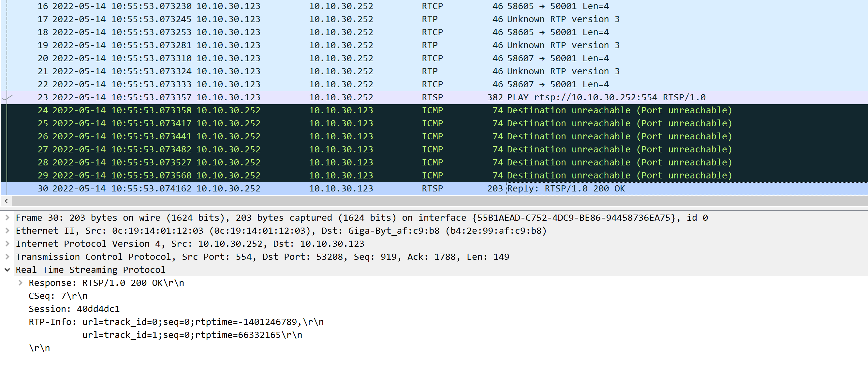This screenshot has height=365, width=868.
Task: Click packet 30 protocol cell RTSP
Action: tap(432, 189)
